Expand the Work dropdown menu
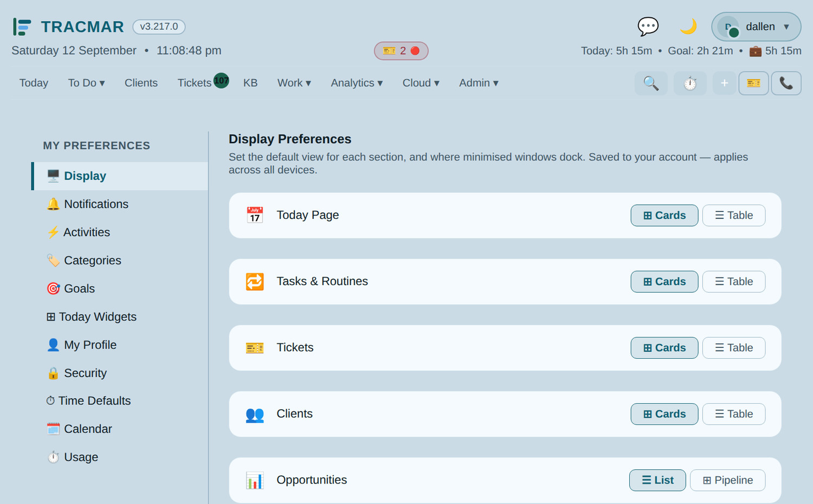The width and height of the screenshot is (813, 504). (x=294, y=83)
